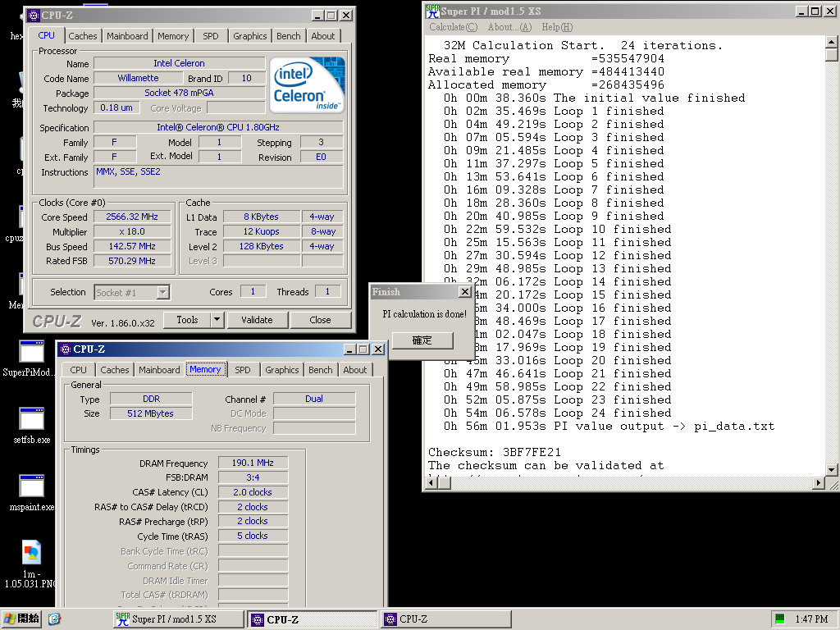Image resolution: width=840 pixels, height=630 pixels.
Task: Click the Channel # Dual field
Action: coord(314,399)
